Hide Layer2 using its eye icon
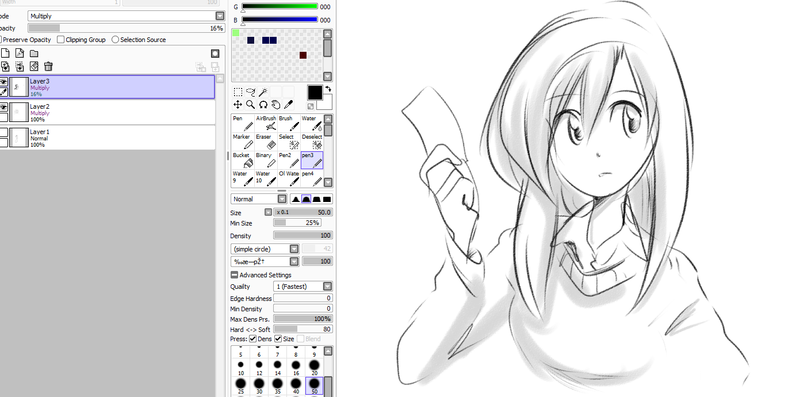Viewport: 800px width, 397px height. (x=3, y=107)
